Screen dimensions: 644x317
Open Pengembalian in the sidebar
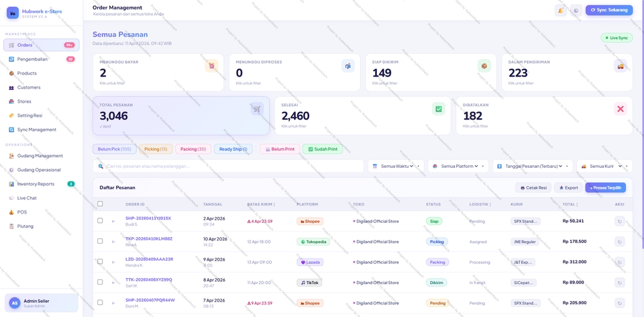point(41,59)
